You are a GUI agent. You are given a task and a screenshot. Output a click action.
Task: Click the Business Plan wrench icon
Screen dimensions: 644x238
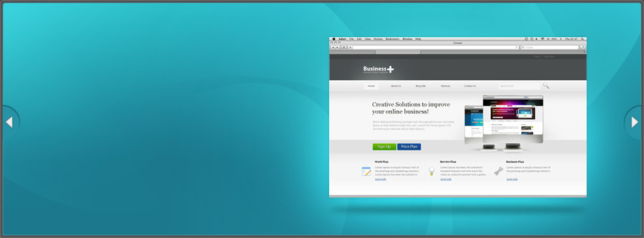click(498, 171)
